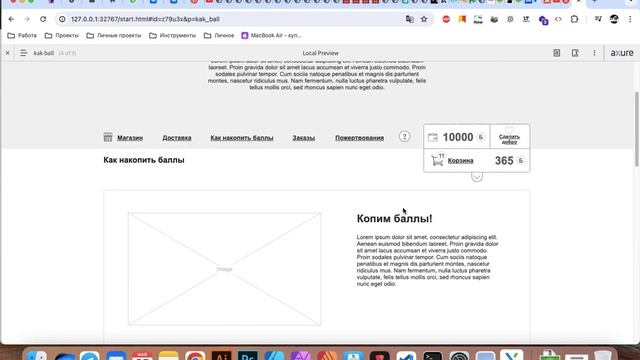
Task: Go back with the browser back arrow
Action: click(11, 19)
